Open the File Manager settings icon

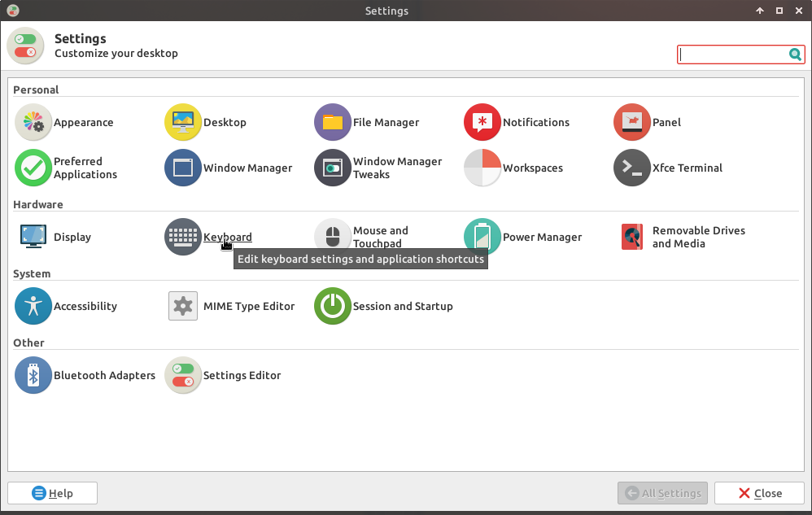(333, 122)
